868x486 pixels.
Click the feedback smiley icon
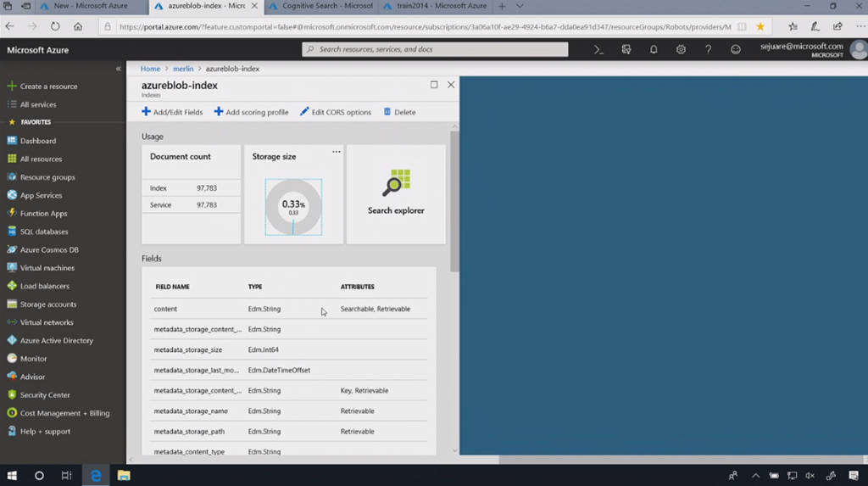[736, 50]
